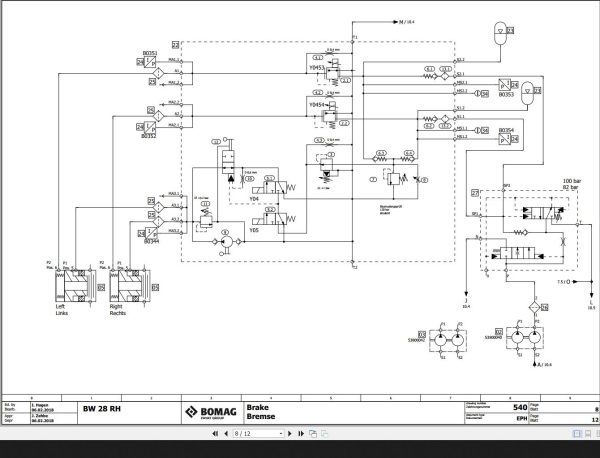Click the "Left" brake cylinder label
The height and width of the screenshot is (458, 600).
click(x=60, y=306)
